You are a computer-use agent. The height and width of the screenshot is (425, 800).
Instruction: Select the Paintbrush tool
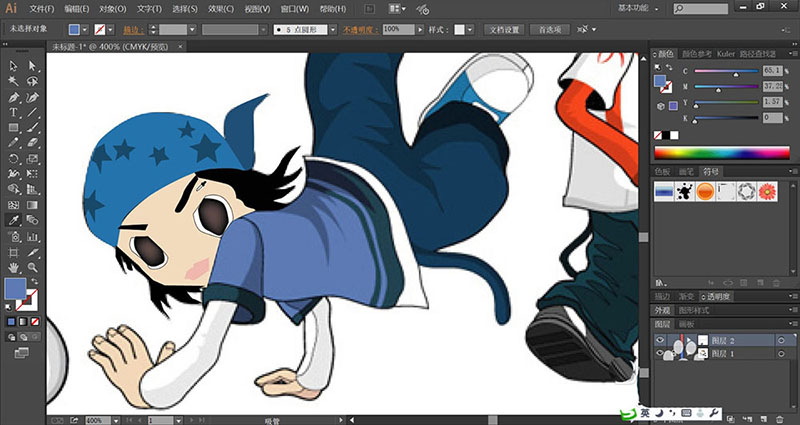click(32, 128)
